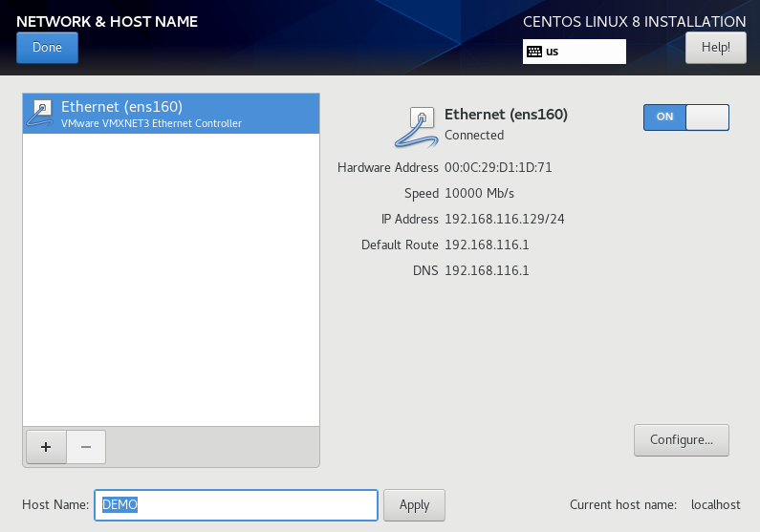Click the Ethernet (ens160) heading in details pane
The image size is (760, 532).
(506, 115)
